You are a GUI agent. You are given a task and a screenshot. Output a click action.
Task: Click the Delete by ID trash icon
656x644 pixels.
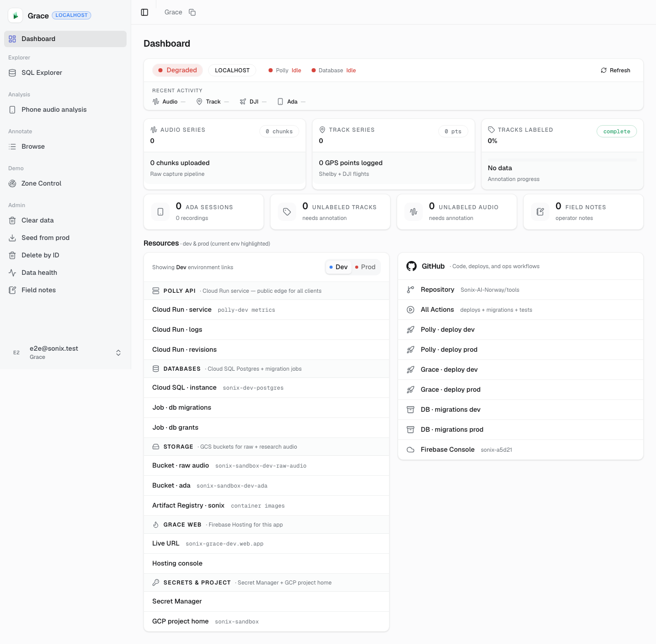point(12,255)
